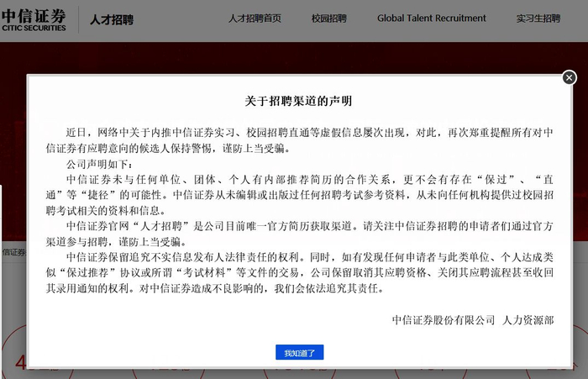The image size is (588, 379).
Task: Click the 人才招聘 header title
Action: [112, 19]
